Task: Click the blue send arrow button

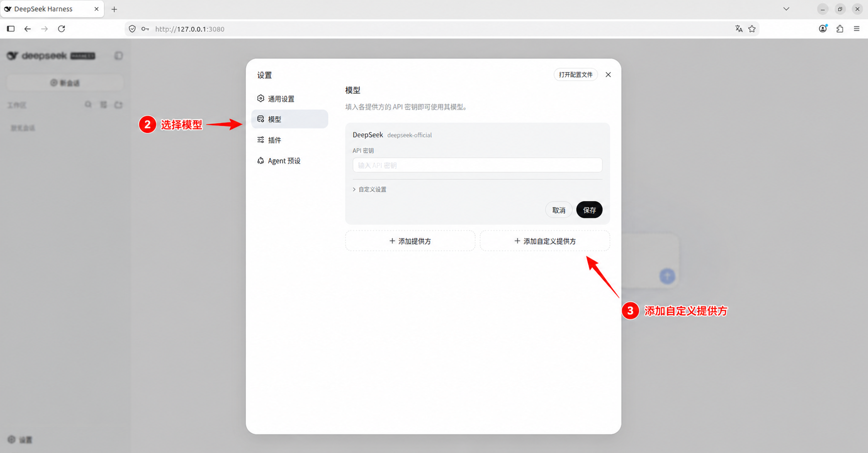Action: point(667,276)
